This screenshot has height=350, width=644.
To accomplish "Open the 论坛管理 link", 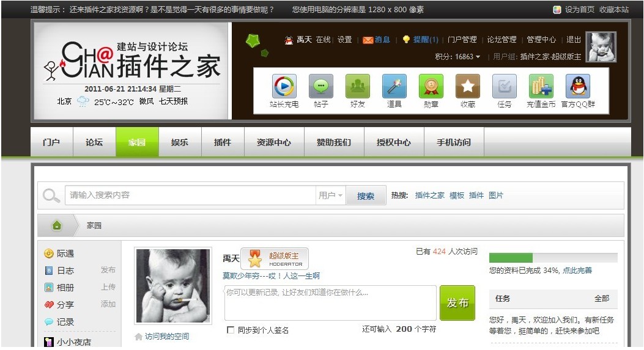I will click(x=502, y=39).
